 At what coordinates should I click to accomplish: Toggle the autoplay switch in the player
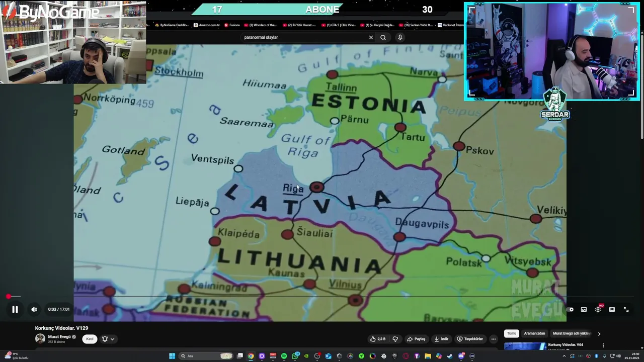click(571, 310)
